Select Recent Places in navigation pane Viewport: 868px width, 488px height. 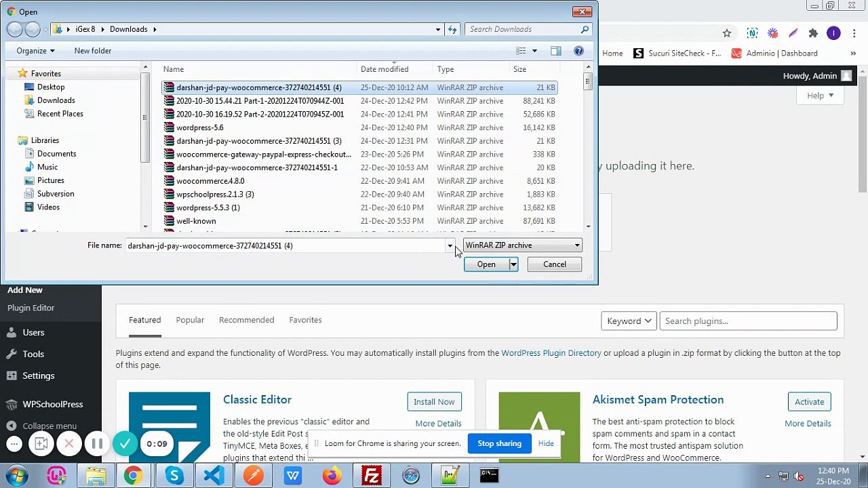click(60, 114)
